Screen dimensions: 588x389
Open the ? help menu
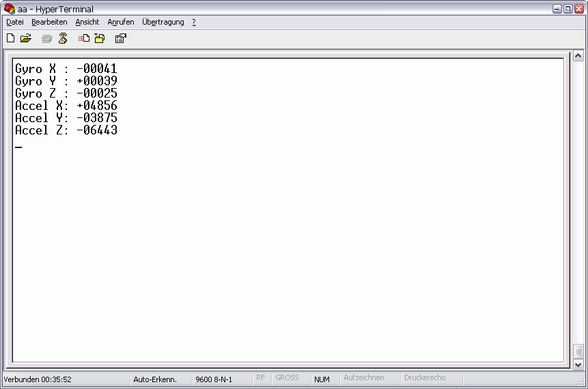click(194, 22)
